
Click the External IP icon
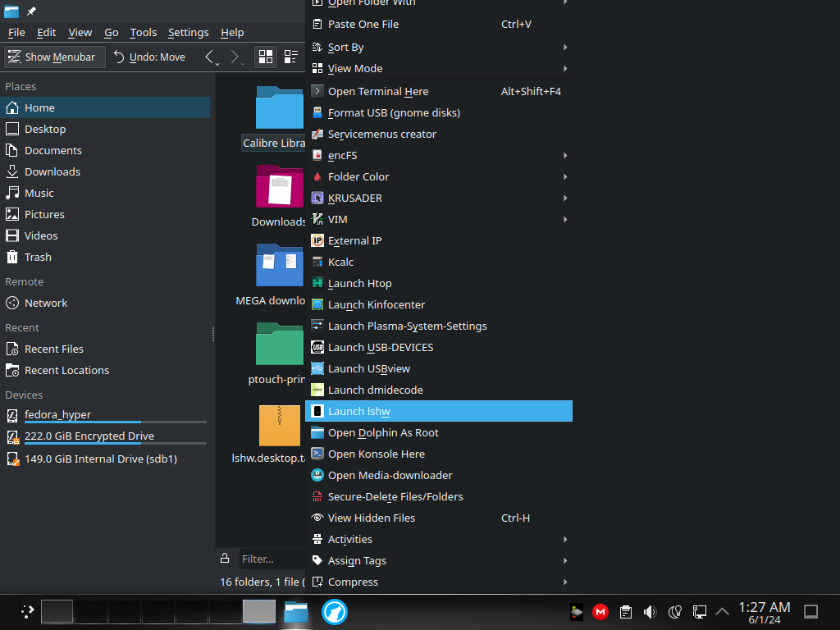(317, 240)
